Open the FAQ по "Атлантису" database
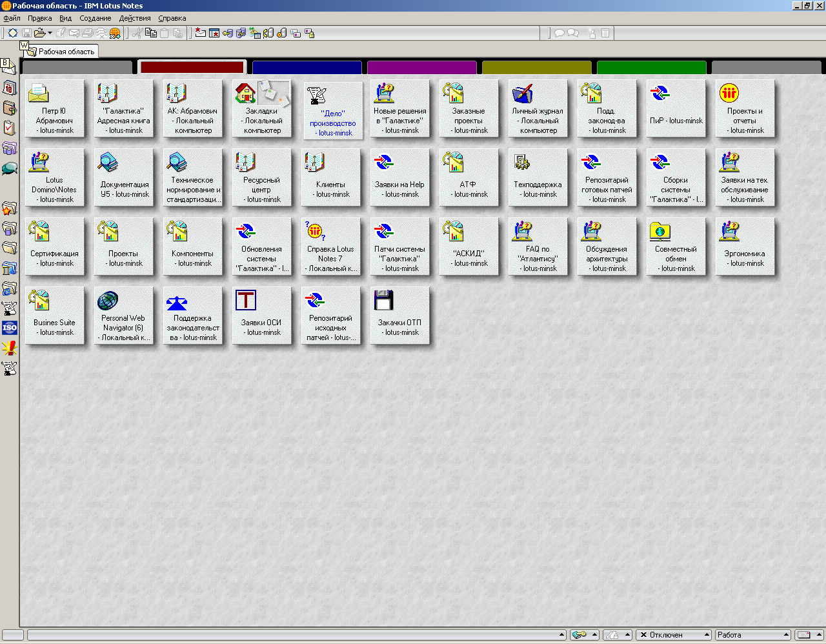 click(538, 247)
